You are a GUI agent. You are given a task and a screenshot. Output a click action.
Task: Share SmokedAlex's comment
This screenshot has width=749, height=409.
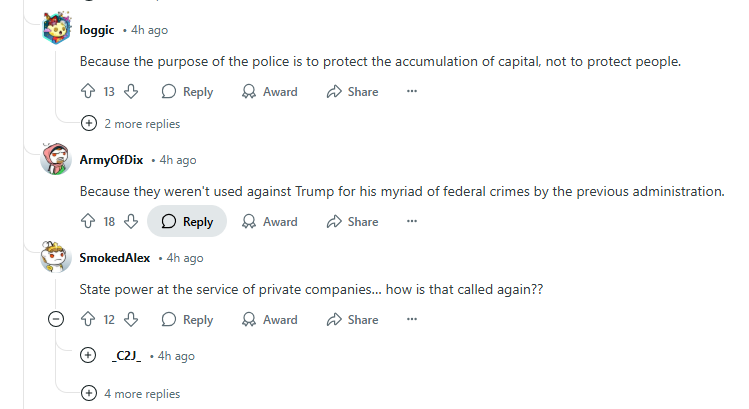352,320
